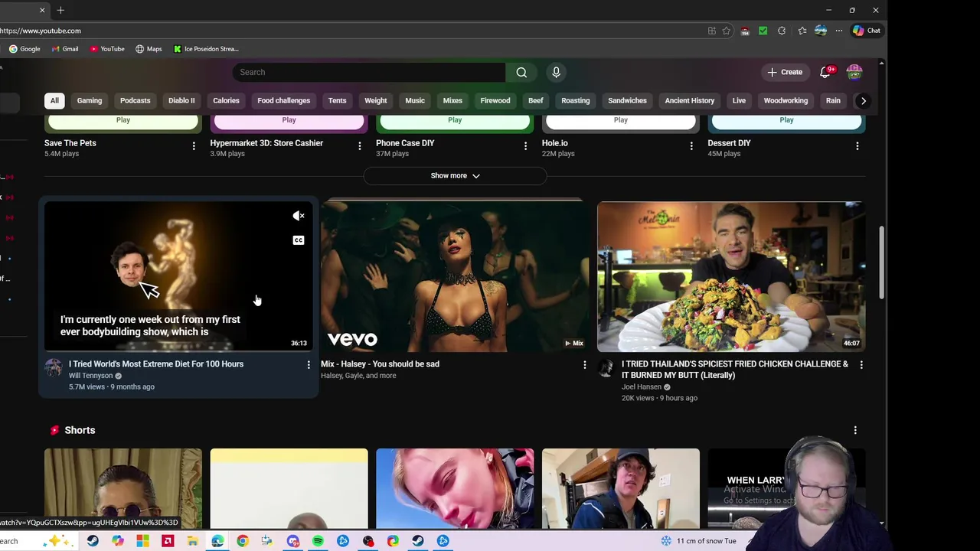
Task: Click the YouTube page vertical scrollbar
Action: coord(881,262)
